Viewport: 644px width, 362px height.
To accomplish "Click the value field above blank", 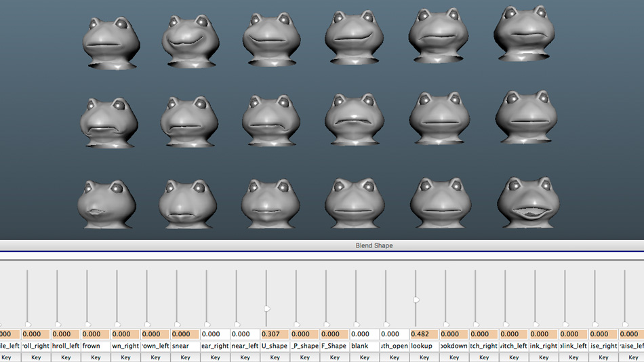I will pyautogui.click(x=364, y=334).
